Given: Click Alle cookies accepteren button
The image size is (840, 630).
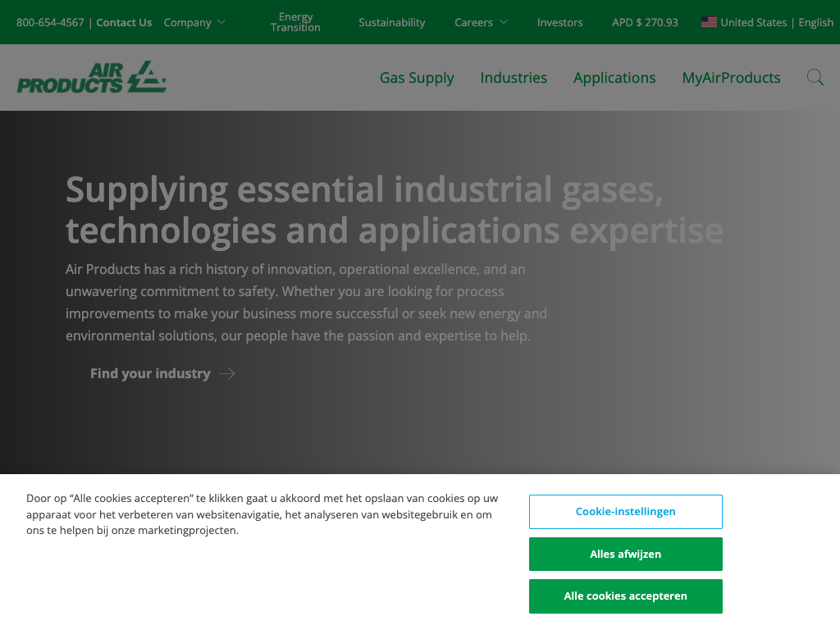Looking at the screenshot, I should point(626,596).
